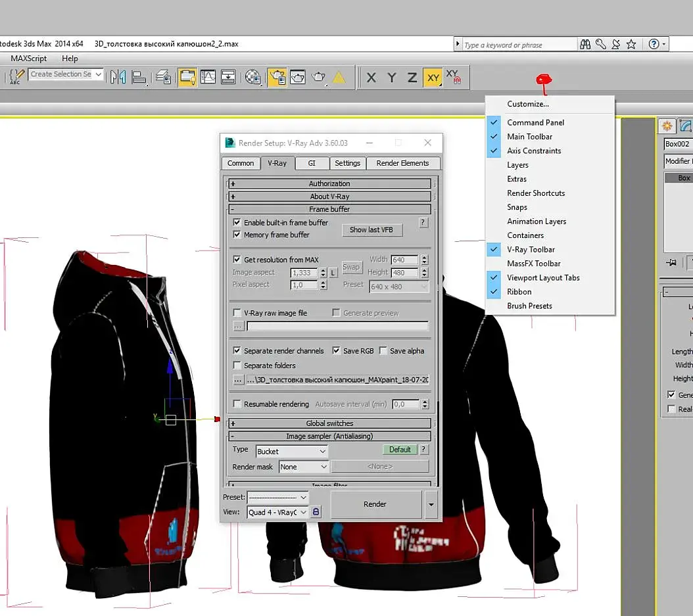Click the green Default button
This screenshot has width=693, height=616.
click(x=400, y=450)
